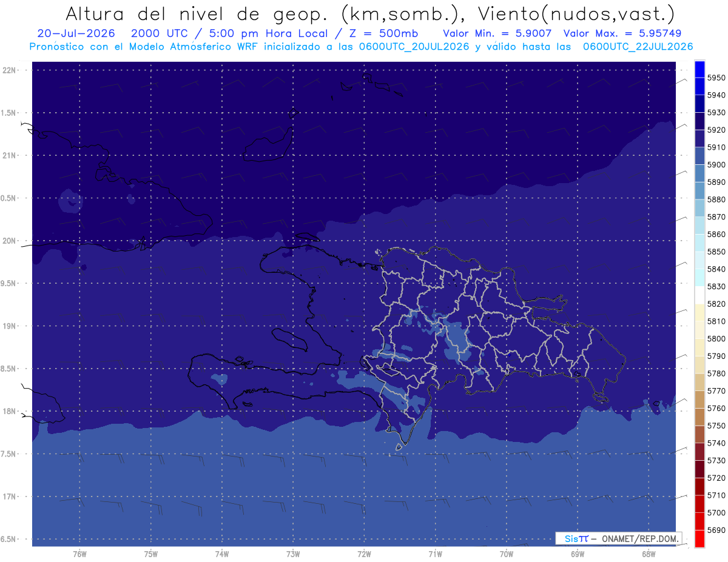Click legend value '5820'
The height and width of the screenshot is (562, 728).
tap(716, 304)
